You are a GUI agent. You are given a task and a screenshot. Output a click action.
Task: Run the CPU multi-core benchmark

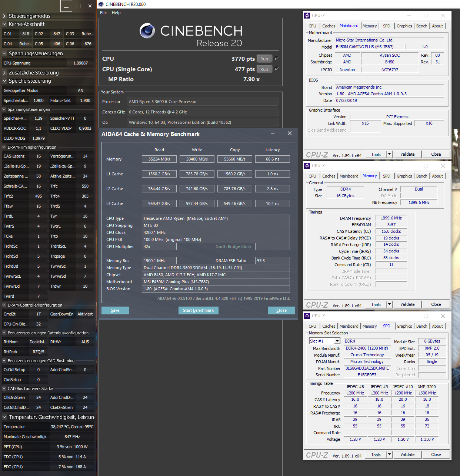(x=264, y=59)
